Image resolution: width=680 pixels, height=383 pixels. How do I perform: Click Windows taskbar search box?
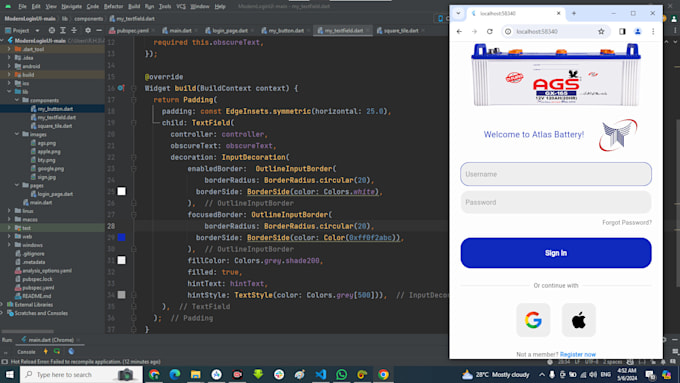(x=81, y=374)
